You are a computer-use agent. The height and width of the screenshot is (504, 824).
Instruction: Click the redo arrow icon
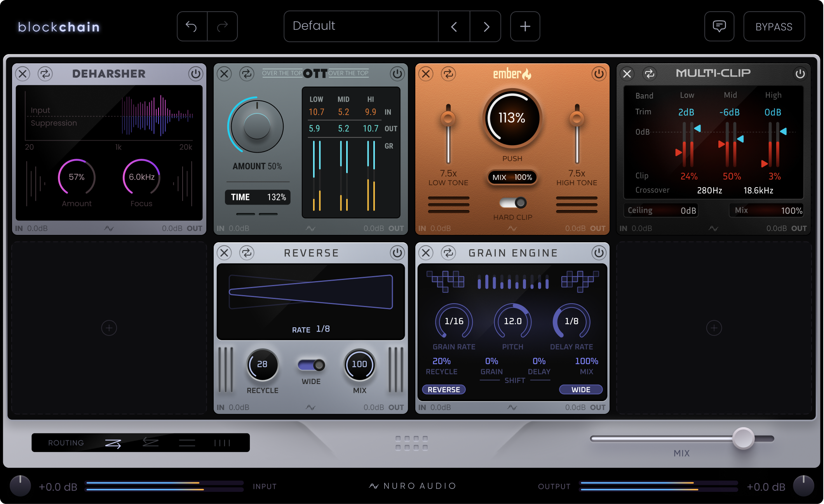223,26
